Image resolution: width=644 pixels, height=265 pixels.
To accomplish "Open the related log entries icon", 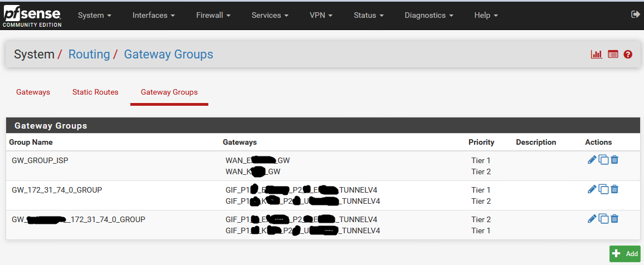I will (613, 55).
